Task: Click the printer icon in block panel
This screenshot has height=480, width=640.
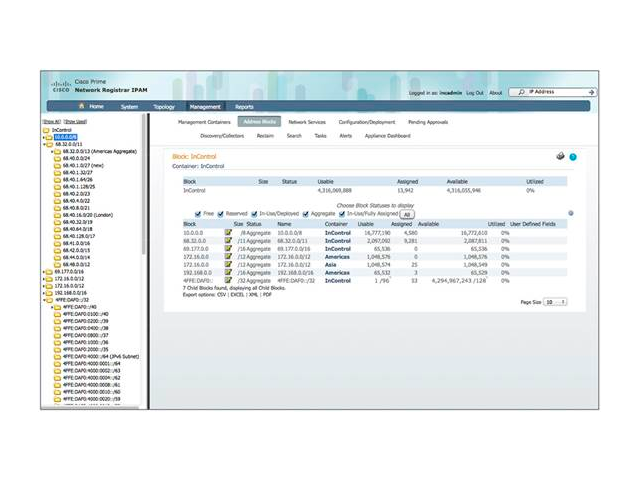Action: tap(560, 157)
